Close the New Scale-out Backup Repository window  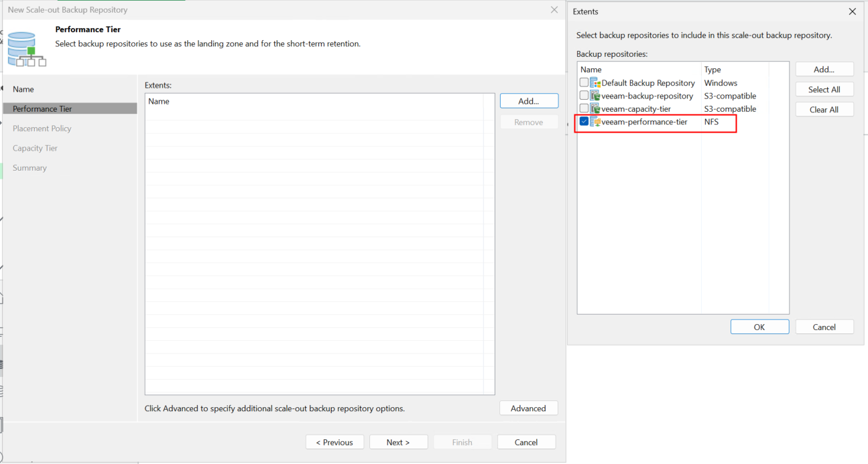[x=554, y=9]
